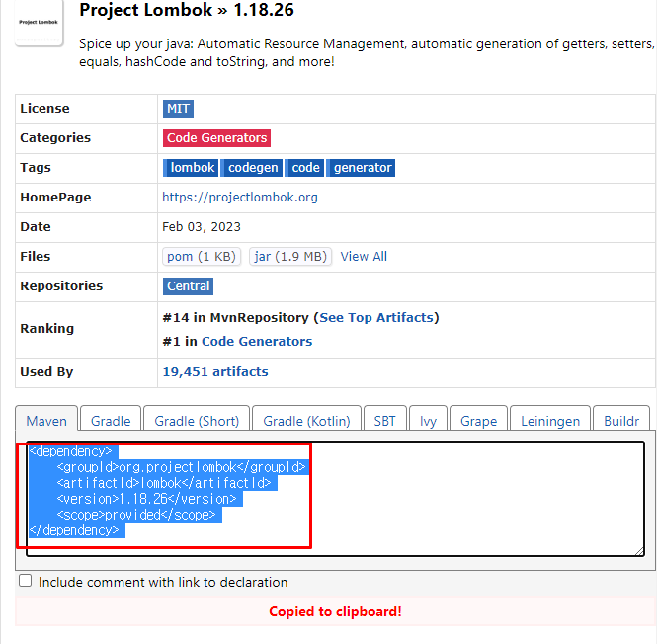
Task: Click the #14 in MvnRepository text
Action: coord(235,318)
